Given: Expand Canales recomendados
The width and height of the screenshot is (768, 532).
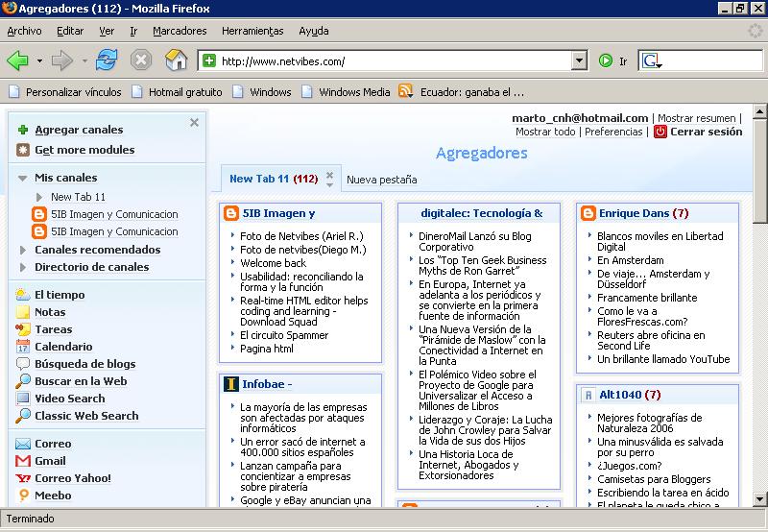Looking at the screenshot, I should [22, 250].
